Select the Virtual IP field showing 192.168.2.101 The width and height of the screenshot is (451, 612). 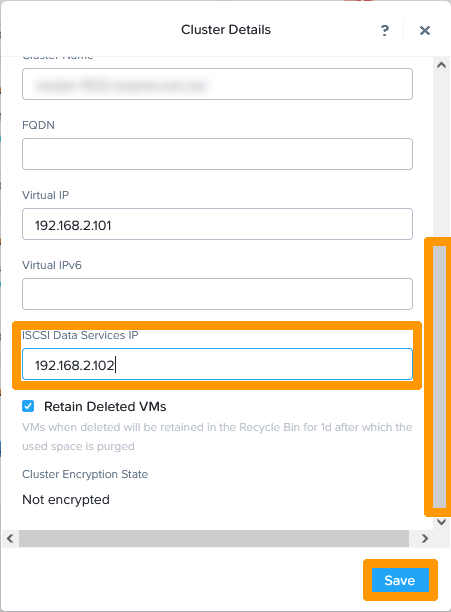(217, 224)
